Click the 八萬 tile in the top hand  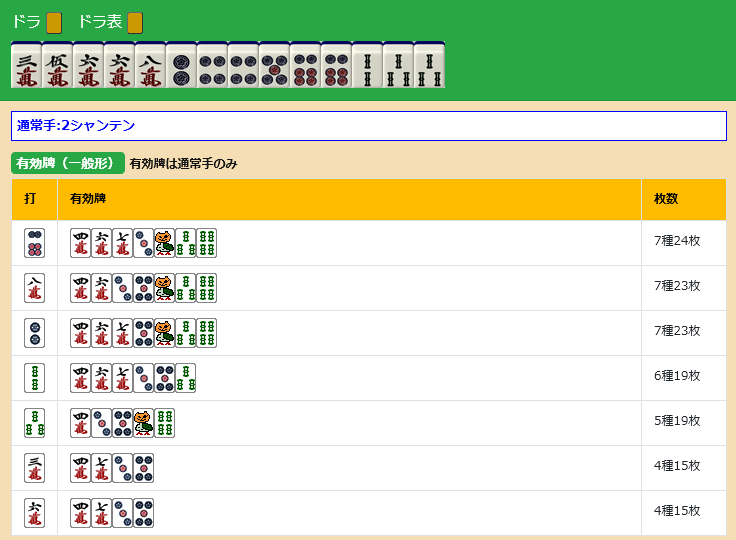pyautogui.click(x=150, y=66)
